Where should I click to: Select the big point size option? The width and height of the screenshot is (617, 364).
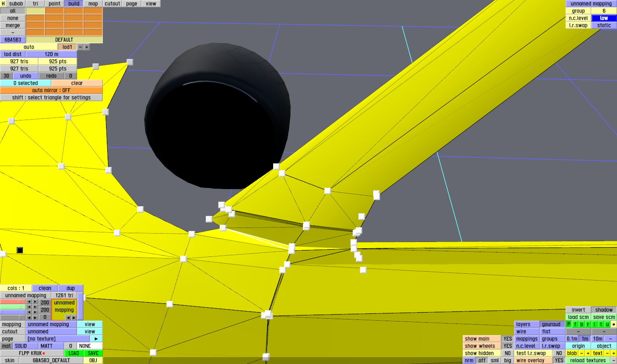click(508, 360)
